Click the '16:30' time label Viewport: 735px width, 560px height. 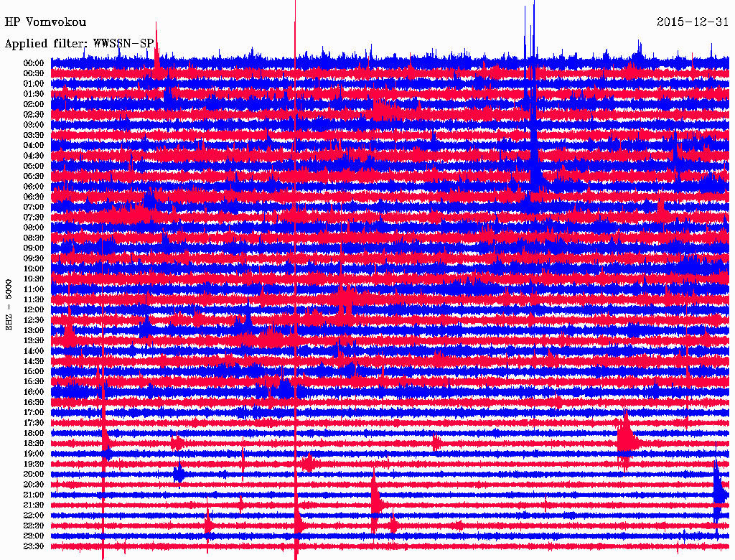[33, 403]
